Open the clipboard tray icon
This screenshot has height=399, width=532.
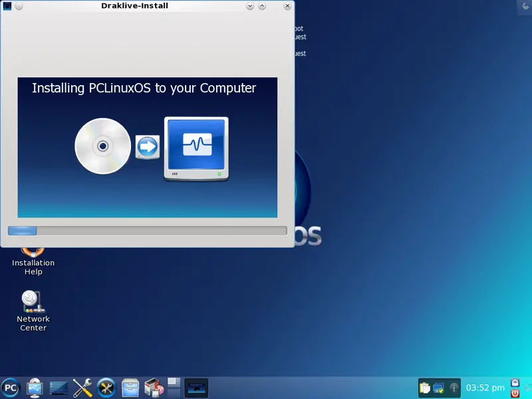click(x=424, y=388)
